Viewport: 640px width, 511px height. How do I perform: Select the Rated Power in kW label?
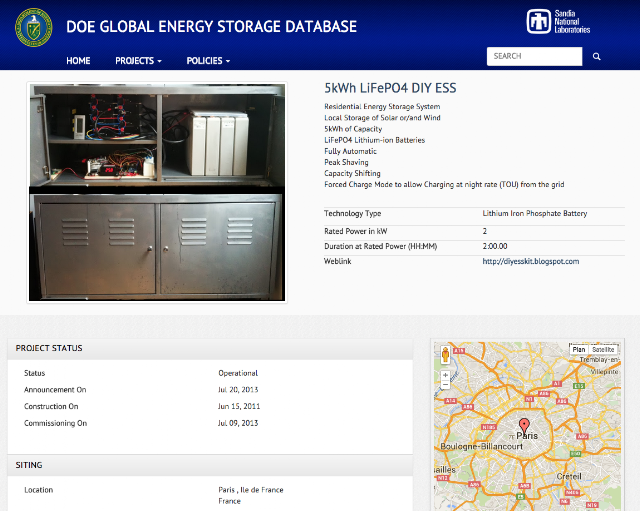[356, 231]
